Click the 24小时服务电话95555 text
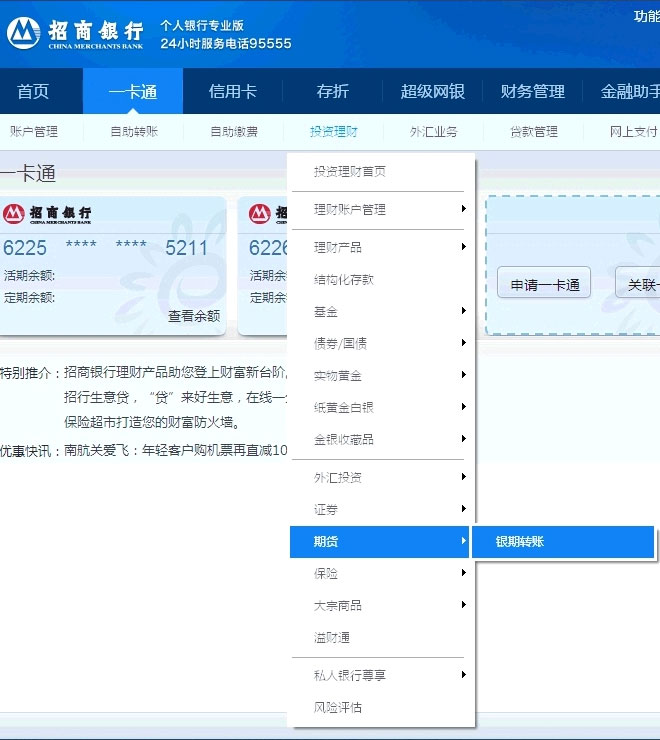Image resolution: width=660 pixels, height=740 pixels. [226, 43]
